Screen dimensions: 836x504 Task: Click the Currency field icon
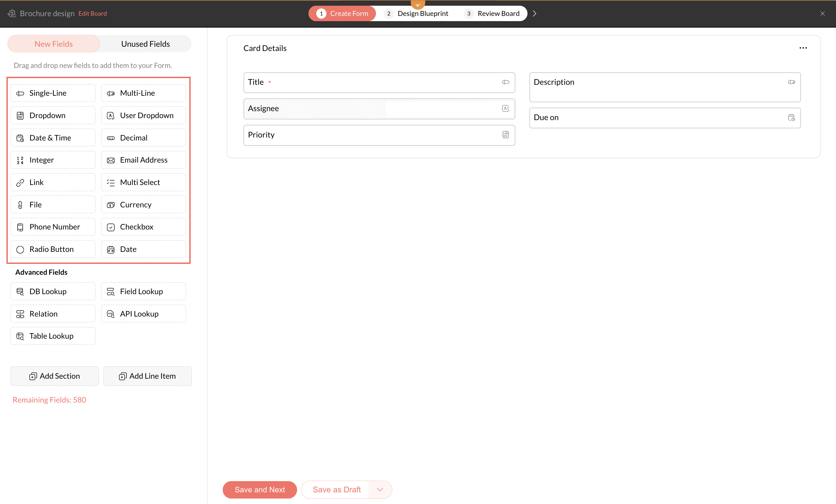(x=111, y=205)
